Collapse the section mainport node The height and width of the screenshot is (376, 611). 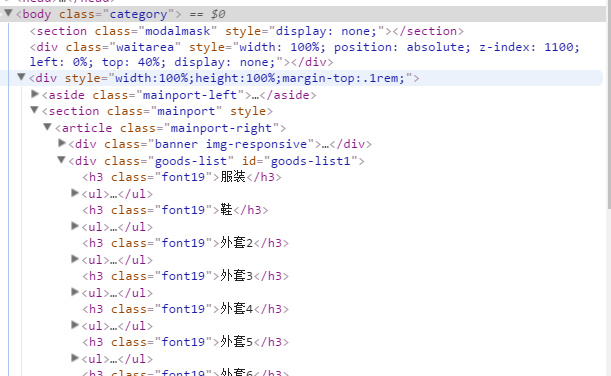click(35, 110)
